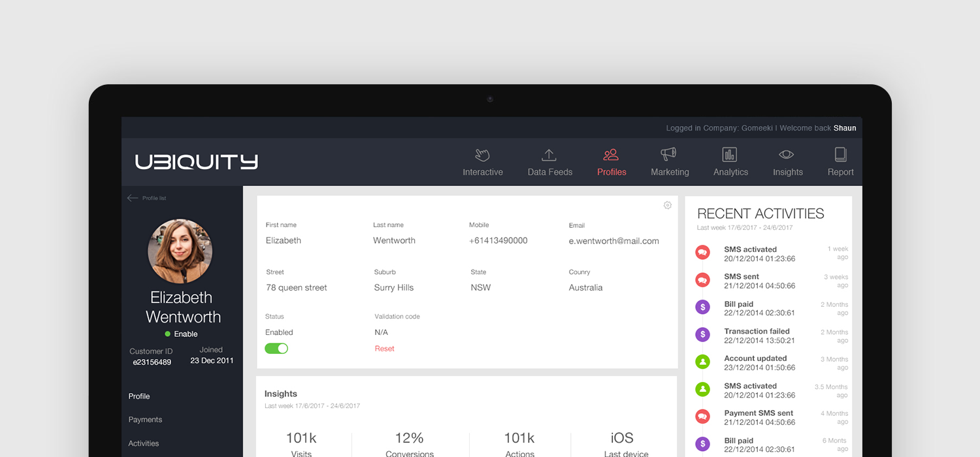
Task: Open the Report book icon
Action: 841,155
